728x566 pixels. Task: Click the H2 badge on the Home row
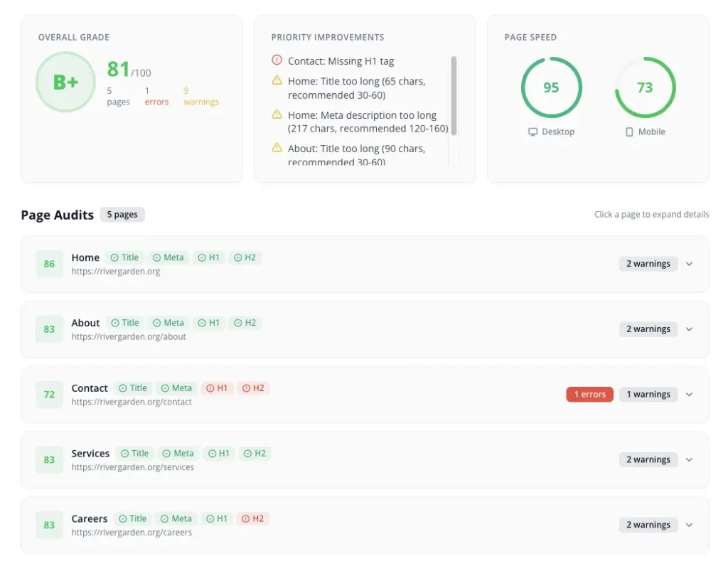pos(245,257)
